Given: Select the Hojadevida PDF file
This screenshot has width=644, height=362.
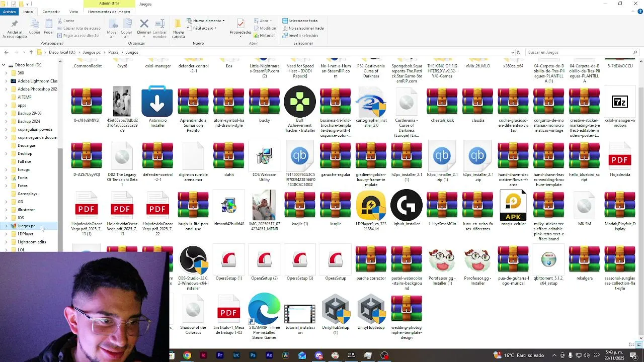Looking at the screenshot, I should click(x=619, y=160).
